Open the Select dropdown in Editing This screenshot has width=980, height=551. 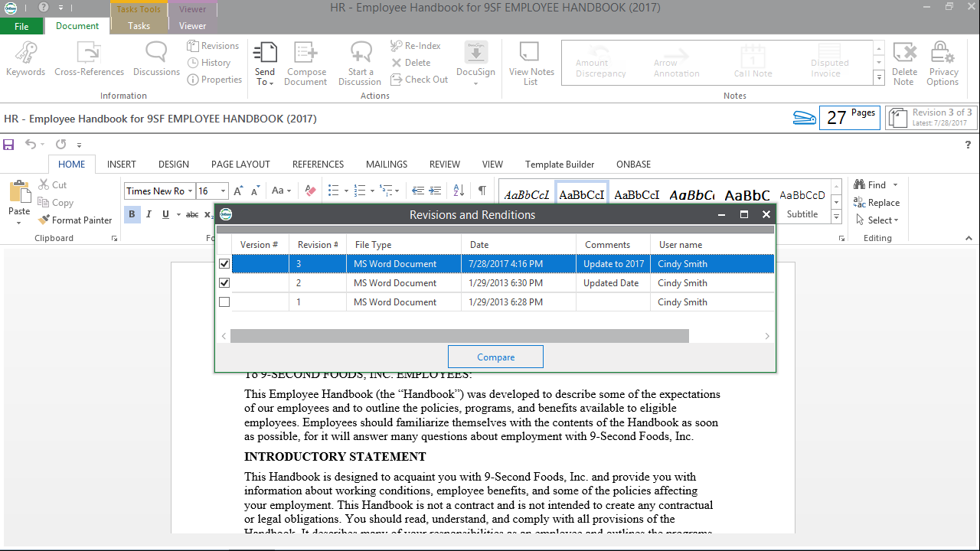tap(896, 220)
